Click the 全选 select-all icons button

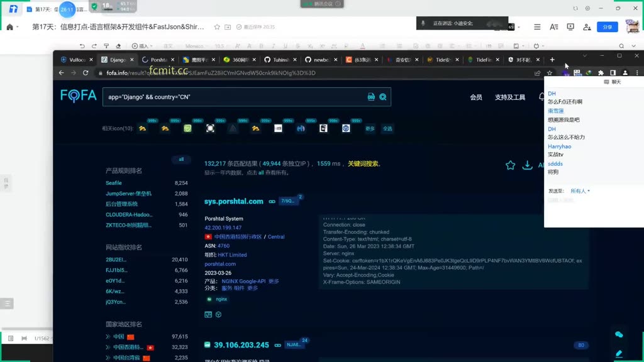click(387, 128)
